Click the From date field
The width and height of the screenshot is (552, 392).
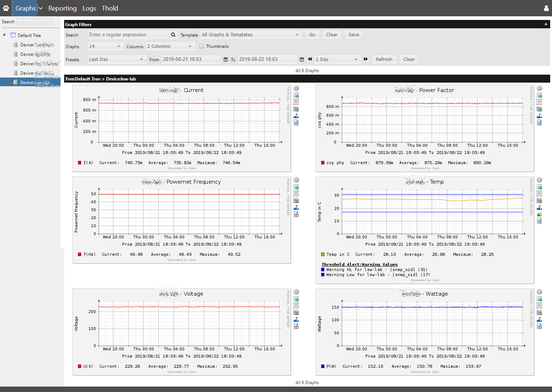click(191, 59)
